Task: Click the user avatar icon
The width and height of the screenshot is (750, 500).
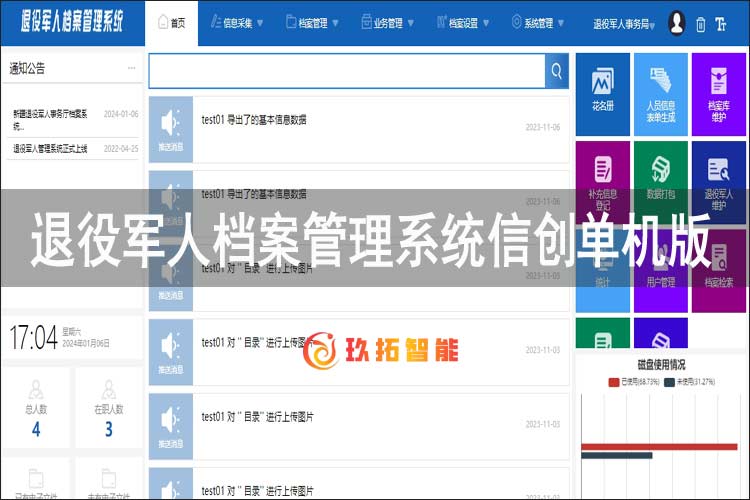Action: [x=677, y=22]
